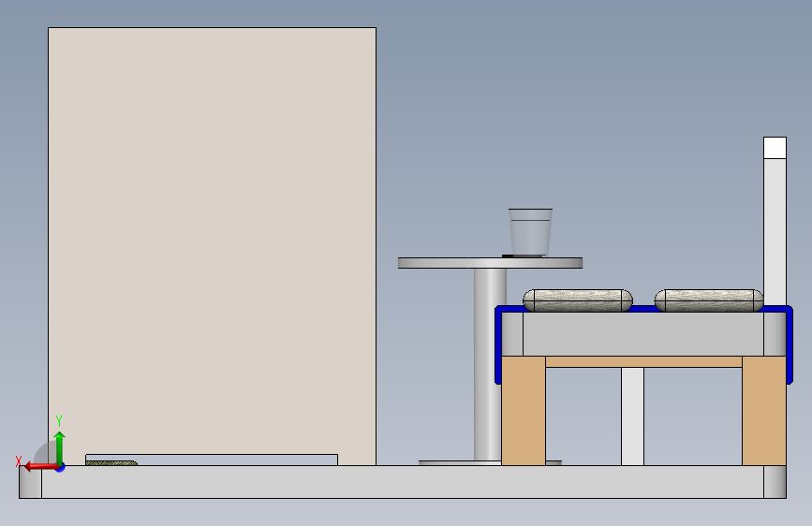Click the red X axis arrow of the triad

pyautogui.click(x=40, y=467)
